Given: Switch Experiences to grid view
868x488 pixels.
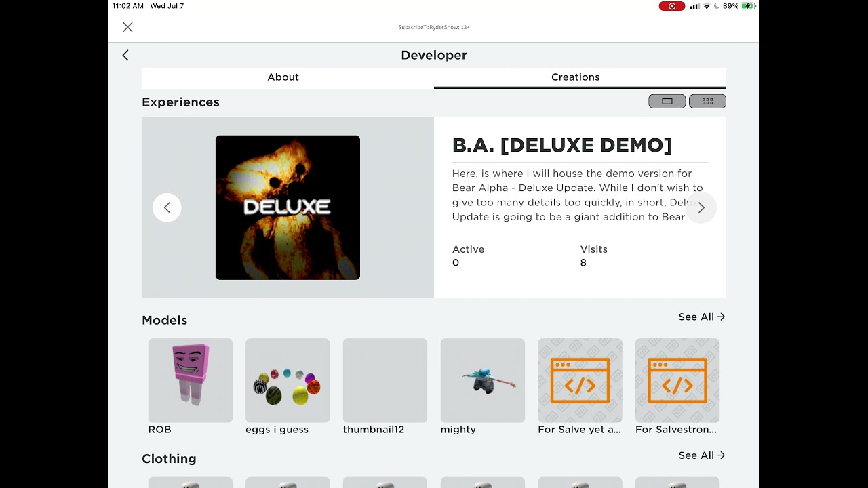Looking at the screenshot, I should 707,102.
